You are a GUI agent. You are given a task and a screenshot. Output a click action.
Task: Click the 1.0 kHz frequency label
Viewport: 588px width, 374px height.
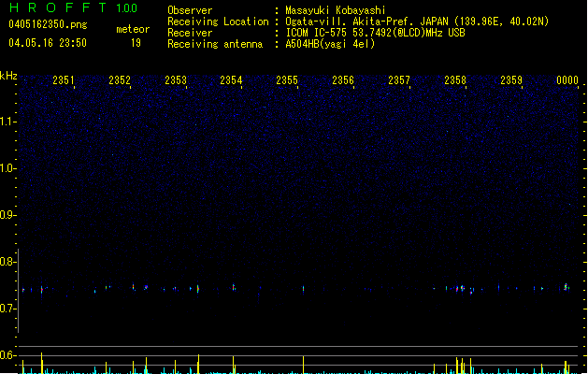[7, 168]
